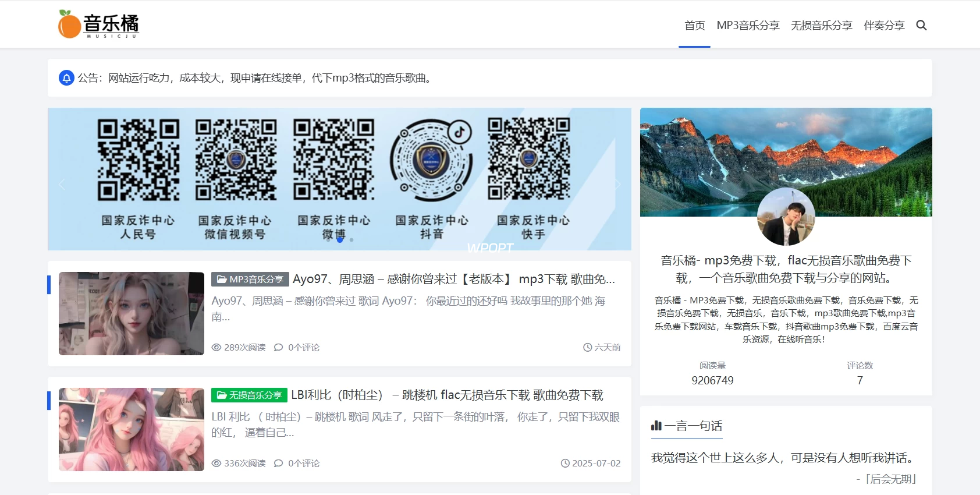Click 336次阅读 view count
The height and width of the screenshot is (495, 980).
click(245, 464)
